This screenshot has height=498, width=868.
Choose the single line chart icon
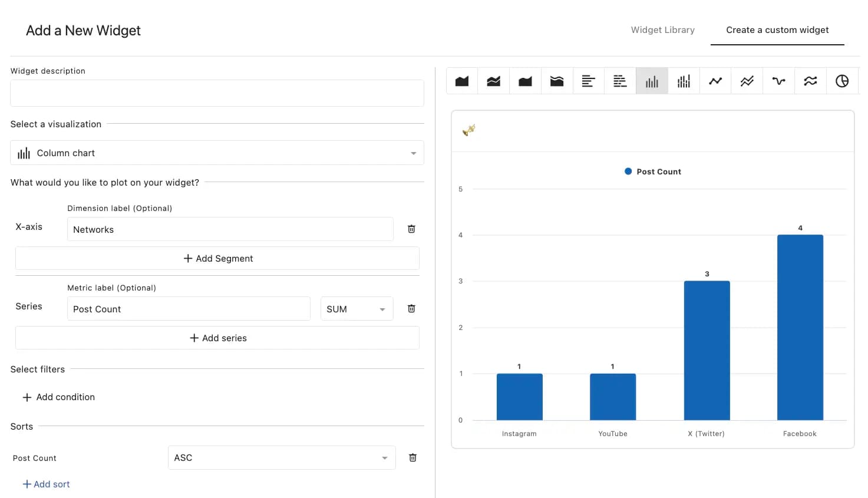tap(715, 81)
